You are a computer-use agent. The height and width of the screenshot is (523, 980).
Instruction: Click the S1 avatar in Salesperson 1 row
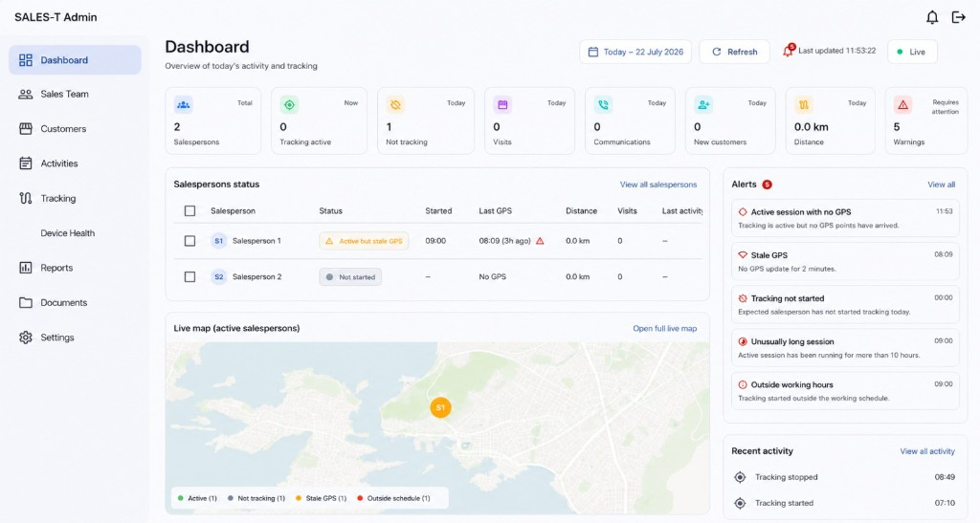[x=219, y=241]
